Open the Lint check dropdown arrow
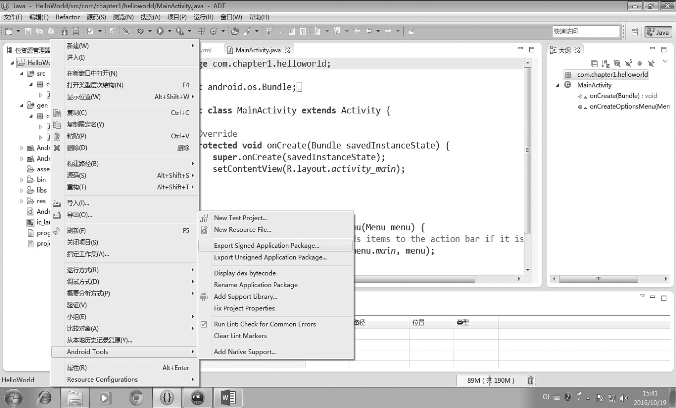This screenshot has height=408, width=676. coord(100,31)
